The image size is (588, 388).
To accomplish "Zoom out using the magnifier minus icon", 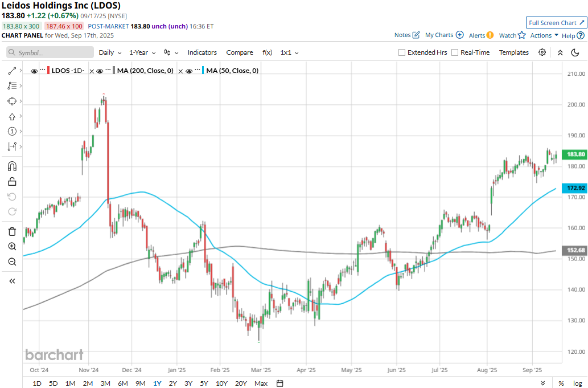I will 12,262.
